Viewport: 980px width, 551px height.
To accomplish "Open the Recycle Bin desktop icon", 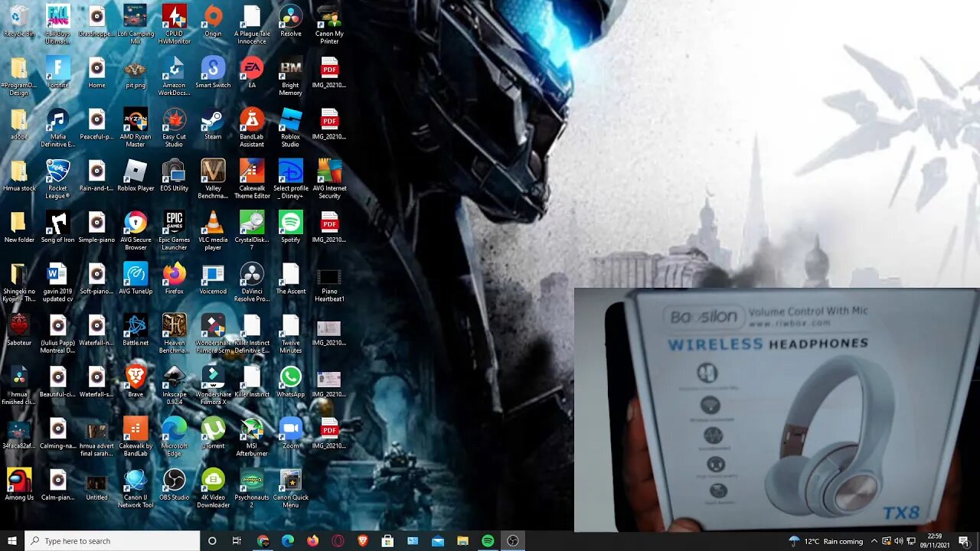I will point(19,21).
